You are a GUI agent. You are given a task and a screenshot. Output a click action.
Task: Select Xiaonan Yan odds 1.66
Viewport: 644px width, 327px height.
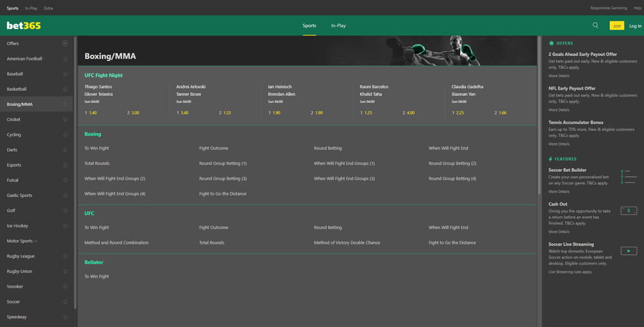click(x=500, y=113)
